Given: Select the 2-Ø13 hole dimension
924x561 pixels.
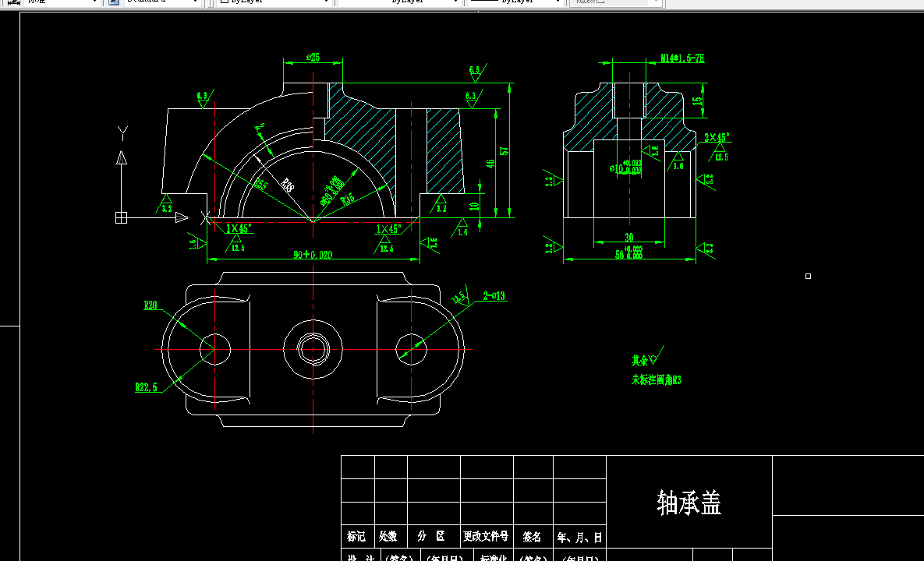Looking at the screenshot, I should 492,296.
